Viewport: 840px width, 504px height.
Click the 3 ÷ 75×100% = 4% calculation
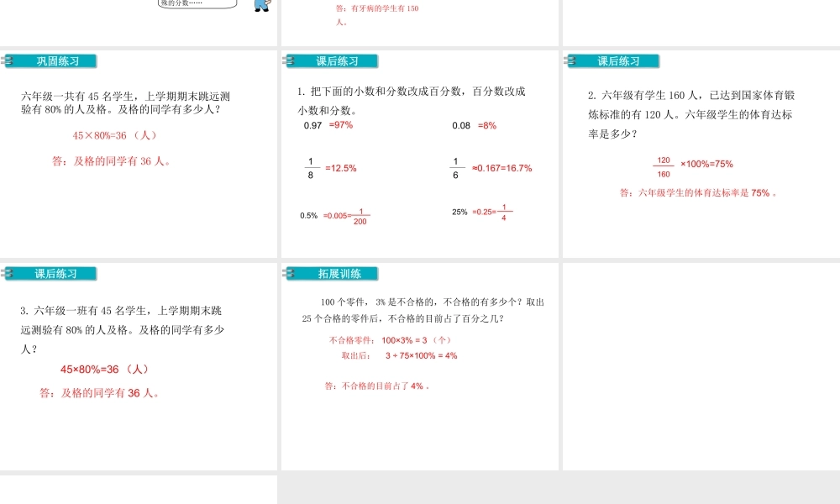pyautogui.click(x=420, y=355)
